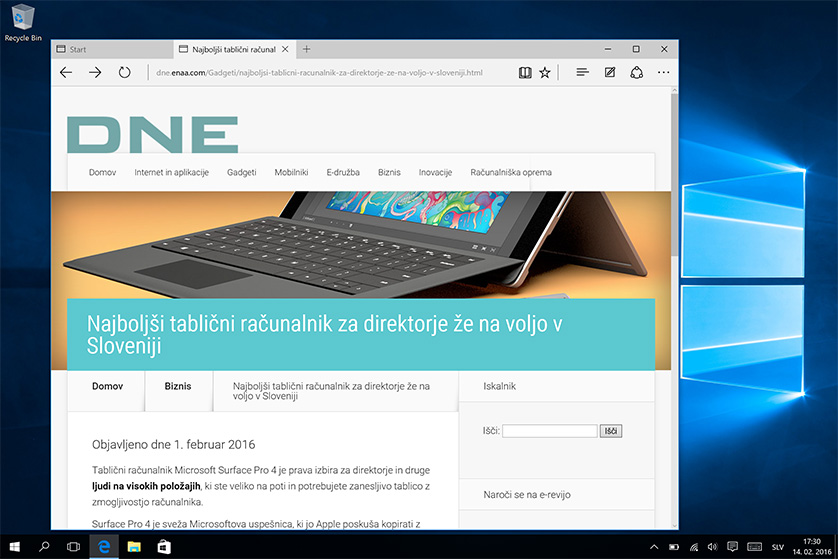The image size is (838, 559).
Task: Click Naroči se na e-revijo heading
Action: coord(527,494)
